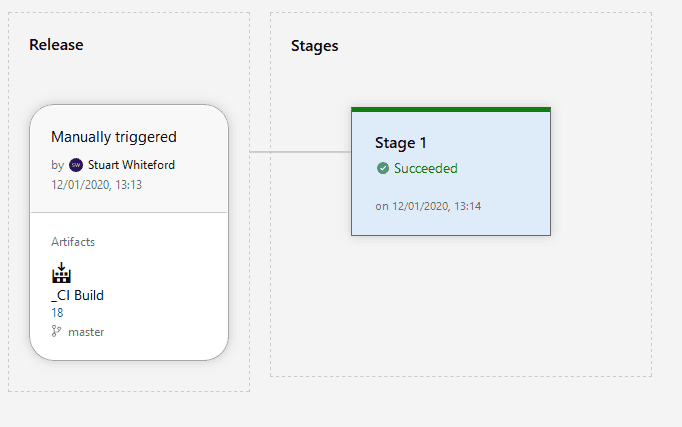
Task: Click the git branch icon beside master
Action: [57, 331]
